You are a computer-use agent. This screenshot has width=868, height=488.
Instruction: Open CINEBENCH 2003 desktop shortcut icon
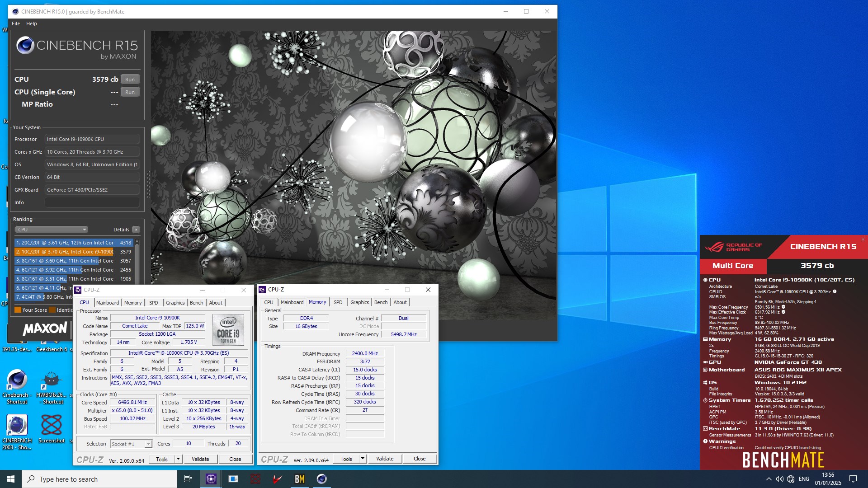click(x=17, y=425)
